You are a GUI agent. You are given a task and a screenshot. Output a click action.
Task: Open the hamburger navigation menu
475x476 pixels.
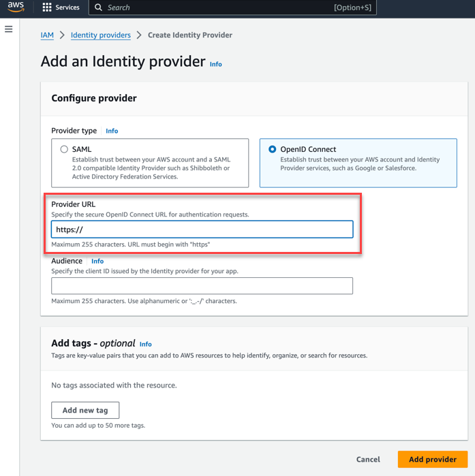tap(8, 29)
